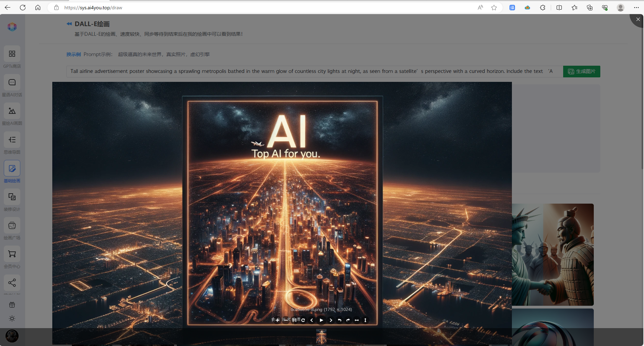This screenshot has height=346, width=644.
Task: Open the browser extensions menu
Action: (x=543, y=8)
